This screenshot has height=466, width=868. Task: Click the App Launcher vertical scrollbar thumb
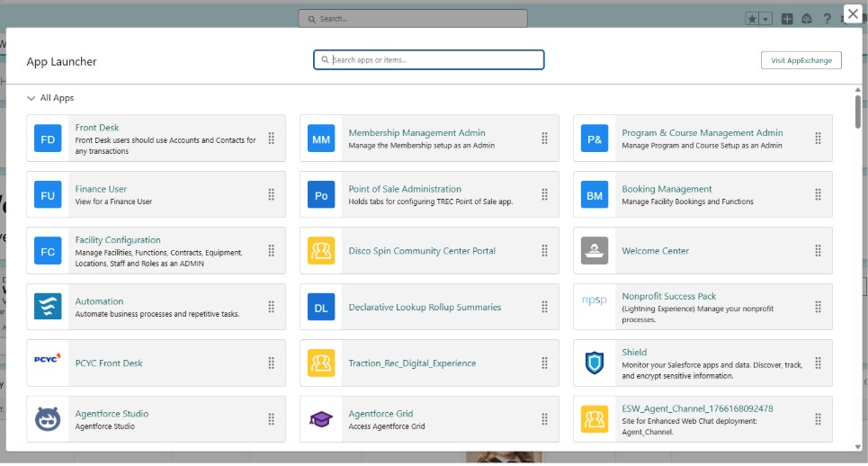click(857, 112)
